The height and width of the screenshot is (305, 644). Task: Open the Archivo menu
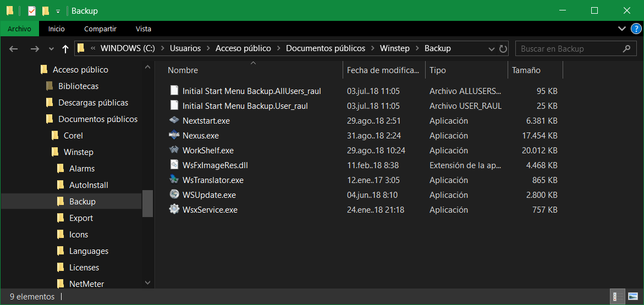pos(19,29)
